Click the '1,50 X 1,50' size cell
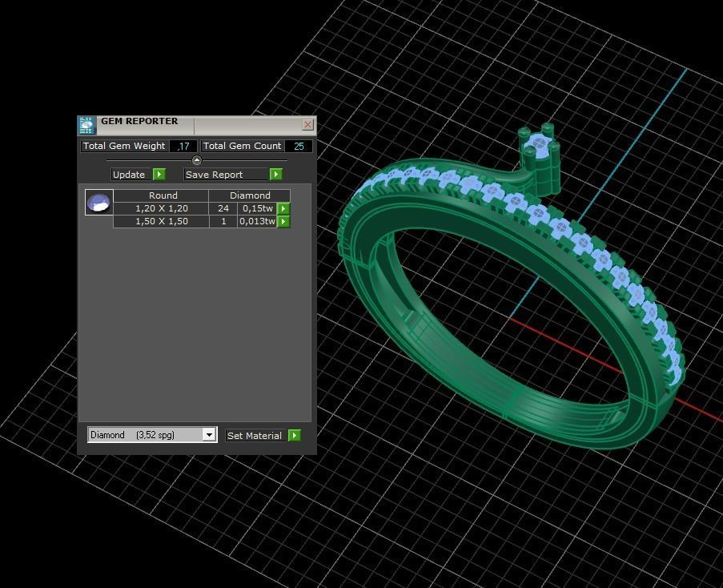The width and height of the screenshot is (723, 588). pos(161,221)
